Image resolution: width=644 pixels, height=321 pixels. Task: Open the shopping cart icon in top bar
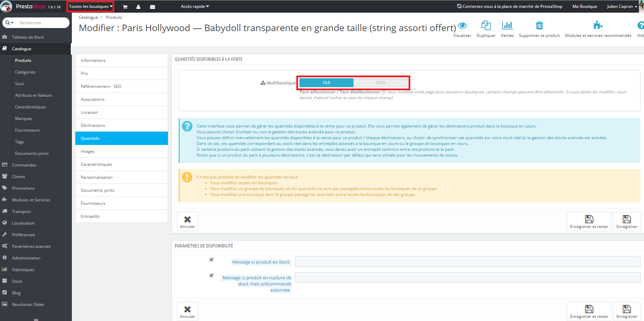pos(125,7)
